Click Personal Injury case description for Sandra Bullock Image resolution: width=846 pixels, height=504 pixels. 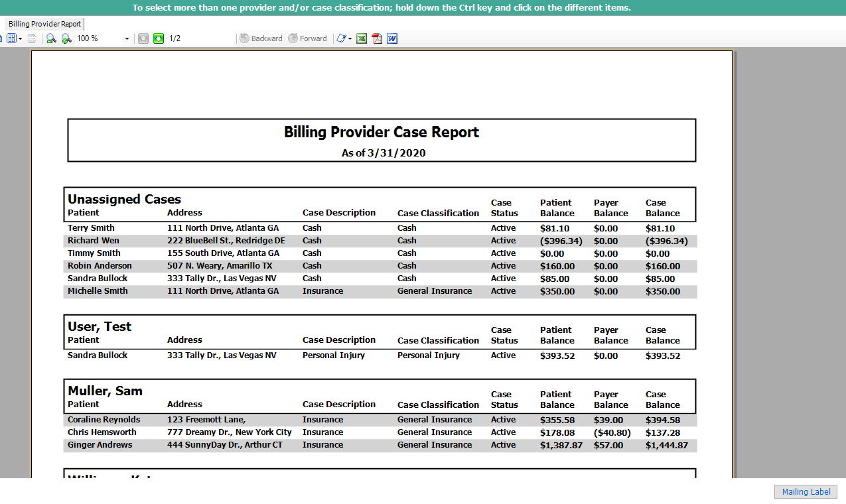(334, 355)
